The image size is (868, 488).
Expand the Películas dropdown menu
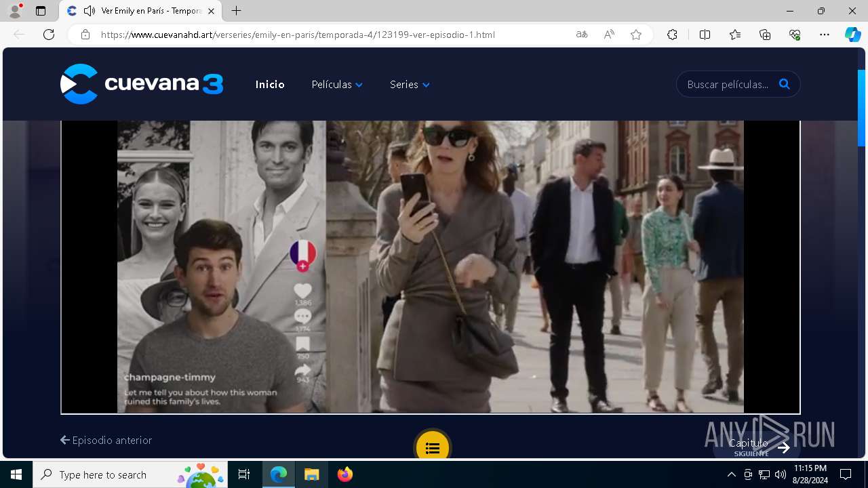[337, 85]
